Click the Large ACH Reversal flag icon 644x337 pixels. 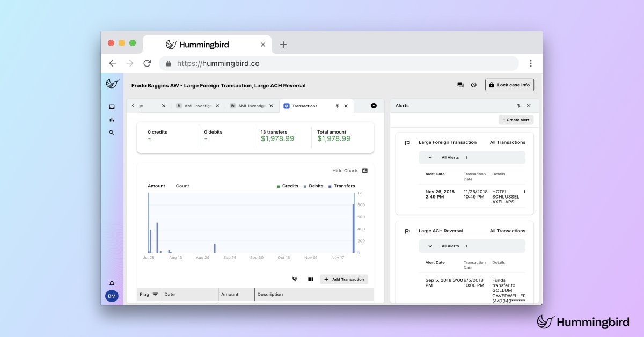point(407,231)
